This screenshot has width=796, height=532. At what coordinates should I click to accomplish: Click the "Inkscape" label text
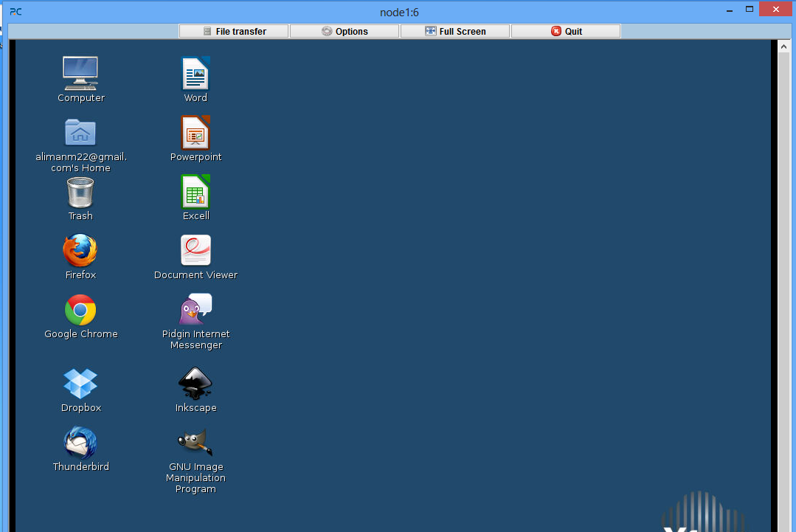click(x=195, y=407)
